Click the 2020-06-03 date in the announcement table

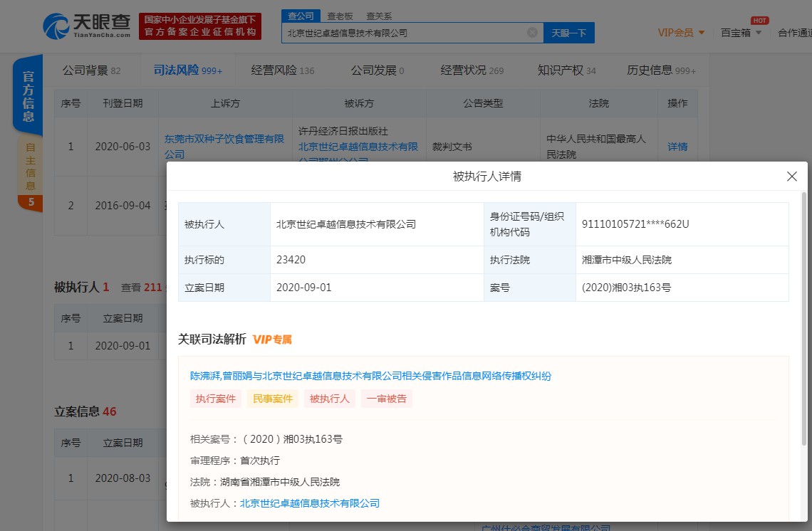tap(123, 147)
